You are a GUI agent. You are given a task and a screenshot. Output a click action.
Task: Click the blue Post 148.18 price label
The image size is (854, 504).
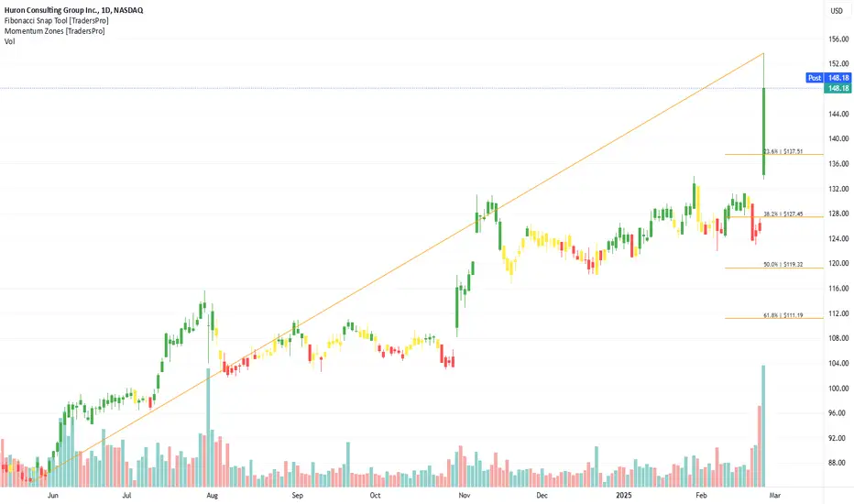tap(827, 77)
